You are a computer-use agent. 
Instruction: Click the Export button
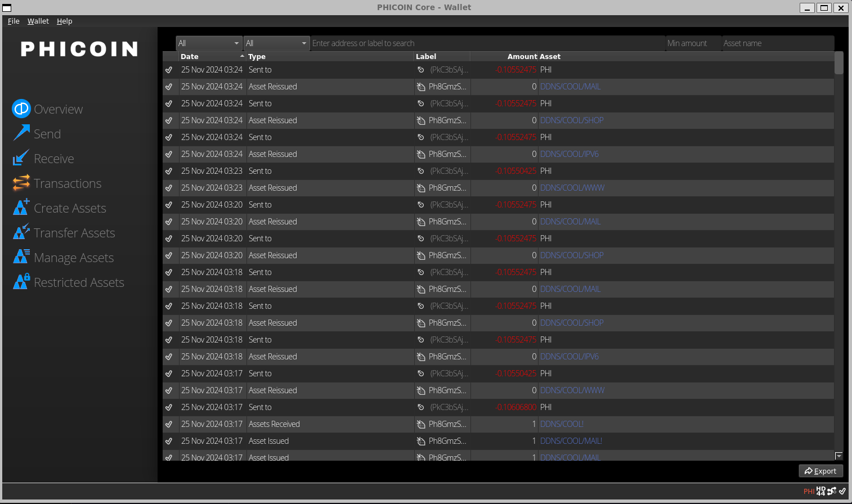pos(820,471)
